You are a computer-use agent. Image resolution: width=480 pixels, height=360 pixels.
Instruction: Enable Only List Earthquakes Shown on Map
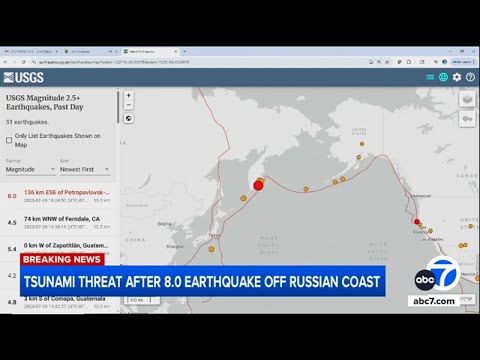9,140
